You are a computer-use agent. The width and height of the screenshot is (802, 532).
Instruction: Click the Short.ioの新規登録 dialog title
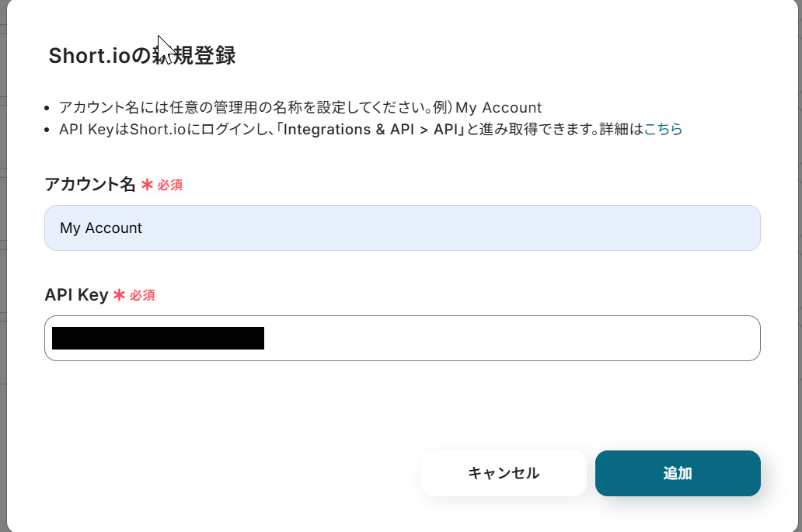tap(141, 56)
